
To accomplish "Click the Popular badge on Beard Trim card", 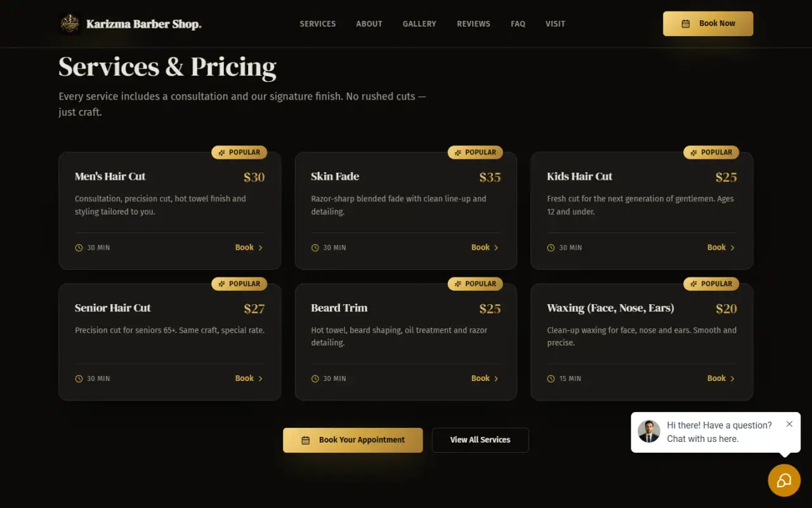I will coord(475,284).
